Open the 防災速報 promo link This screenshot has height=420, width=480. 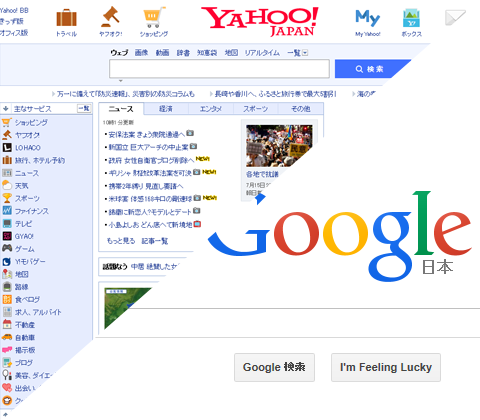pos(125,94)
